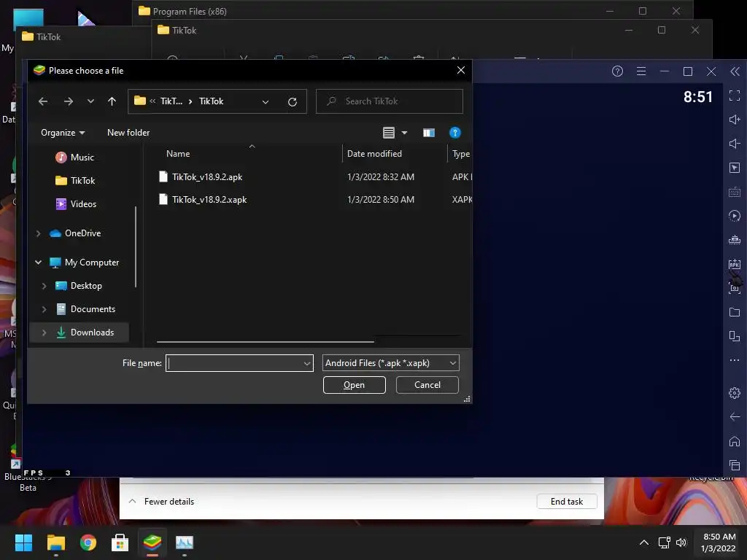Image resolution: width=747 pixels, height=560 pixels.
Task: Open BlueStacks more options ellipsis
Action: click(734, 360)
